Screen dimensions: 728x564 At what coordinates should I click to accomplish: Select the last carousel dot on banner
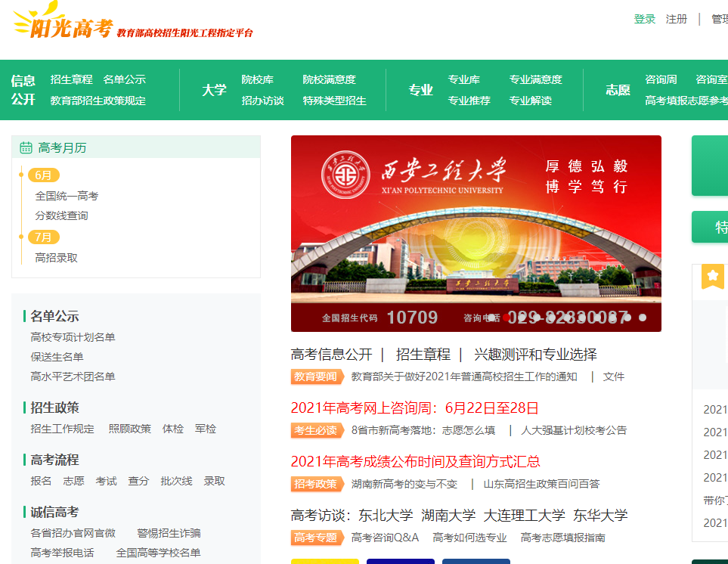[x=643, y=318]
